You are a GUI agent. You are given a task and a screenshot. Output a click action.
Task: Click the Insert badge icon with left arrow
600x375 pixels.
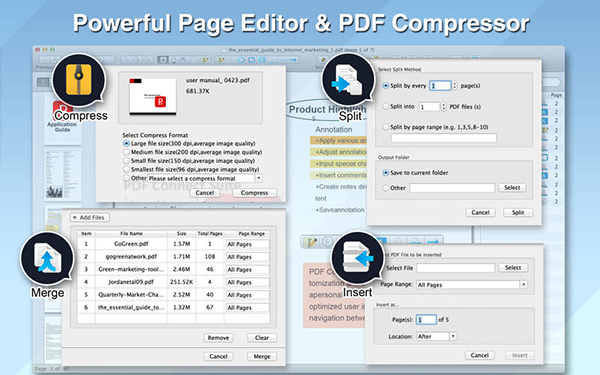pyautogui.click(x=357, y=258)
